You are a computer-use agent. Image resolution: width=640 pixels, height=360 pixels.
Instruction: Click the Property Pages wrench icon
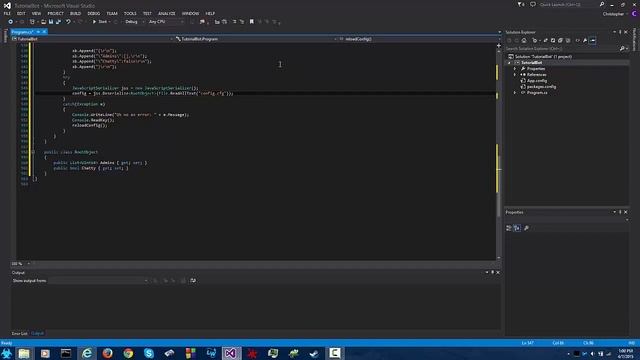(526, 228)
